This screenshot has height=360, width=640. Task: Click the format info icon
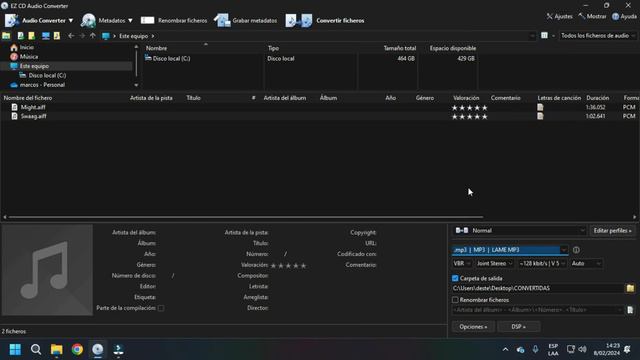coord(576,250)
